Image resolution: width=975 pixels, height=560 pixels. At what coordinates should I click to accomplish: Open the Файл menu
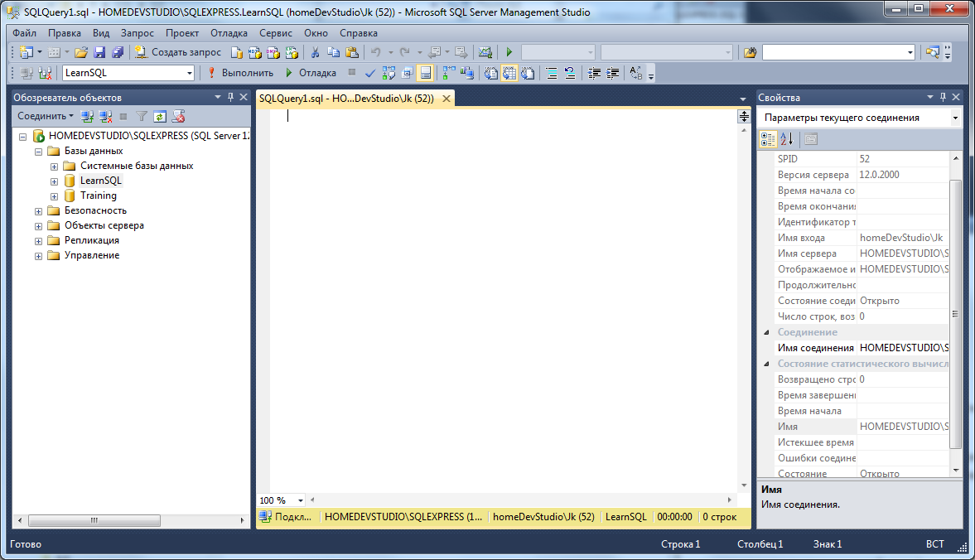(25, 33)
